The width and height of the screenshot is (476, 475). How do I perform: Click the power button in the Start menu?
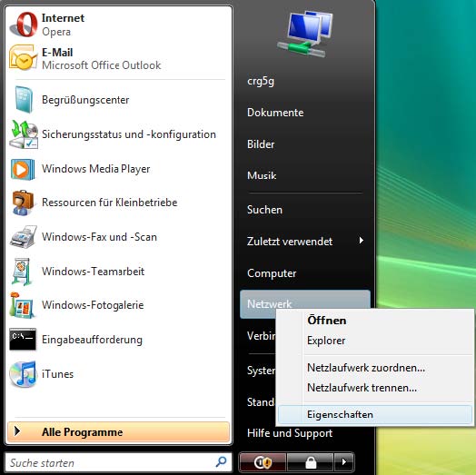pyautogui.click(x=263, y=462)
